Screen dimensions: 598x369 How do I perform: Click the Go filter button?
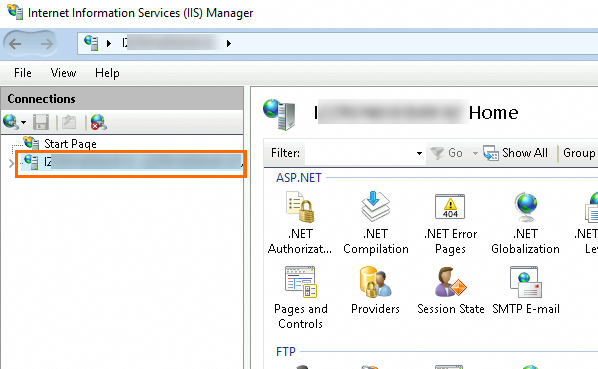click(x=447, y=153)
